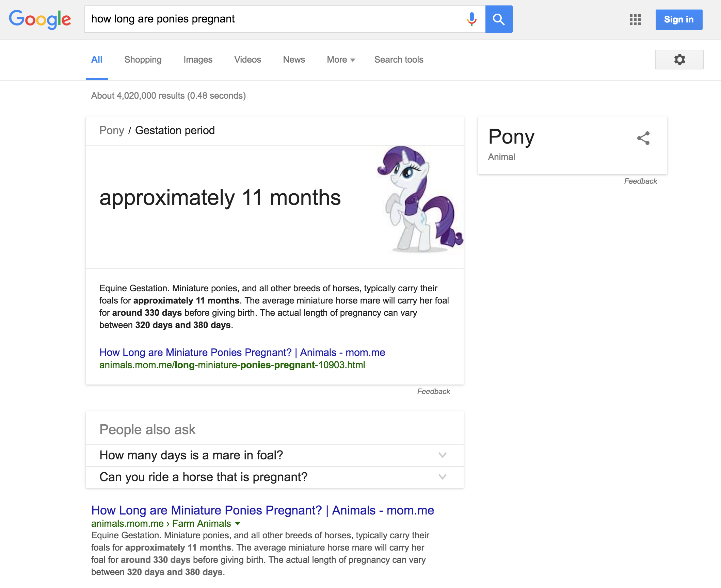721x588 pixels.
Task: Click the Google logo
Action: [40, 19]
